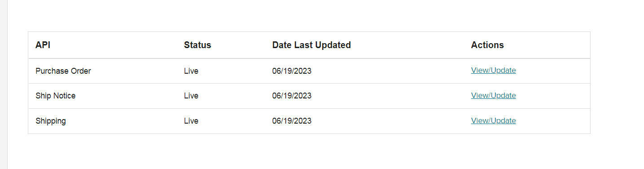Follow the Shipping row View/Update link
Viewport: 644px width, 169px height.
(x=493, y=120)
